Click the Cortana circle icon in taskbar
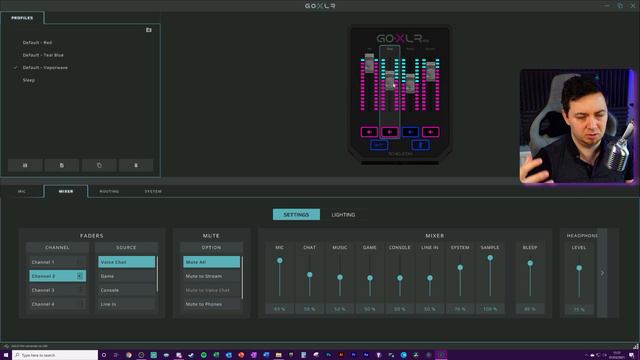640x360 pixels. 104,355
